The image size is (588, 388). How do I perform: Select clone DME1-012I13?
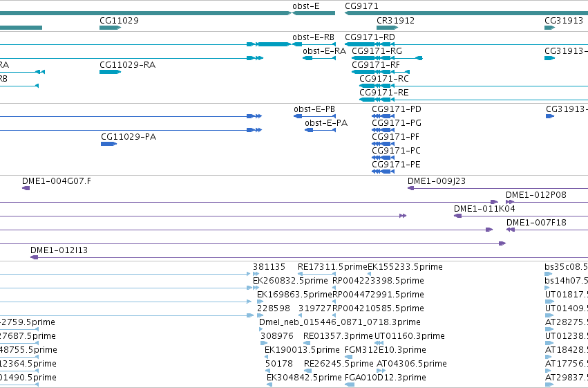59,250
